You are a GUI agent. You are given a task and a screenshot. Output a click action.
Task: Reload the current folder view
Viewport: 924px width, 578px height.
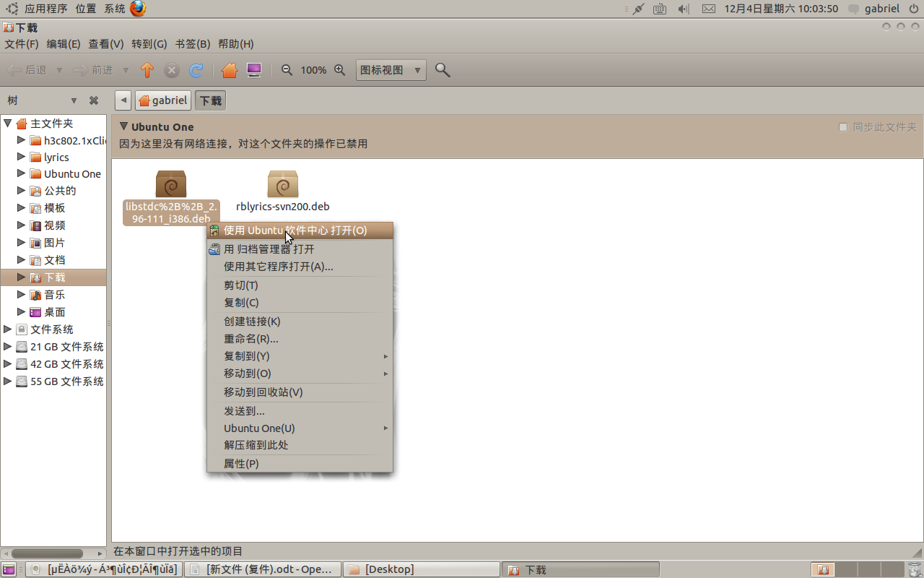[x=196, y=70]
